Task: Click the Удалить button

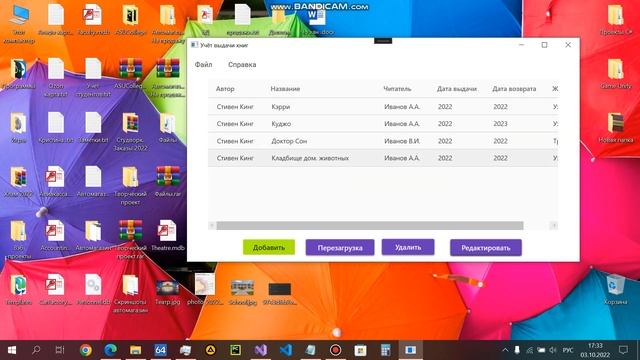Action: click(408, 247)
